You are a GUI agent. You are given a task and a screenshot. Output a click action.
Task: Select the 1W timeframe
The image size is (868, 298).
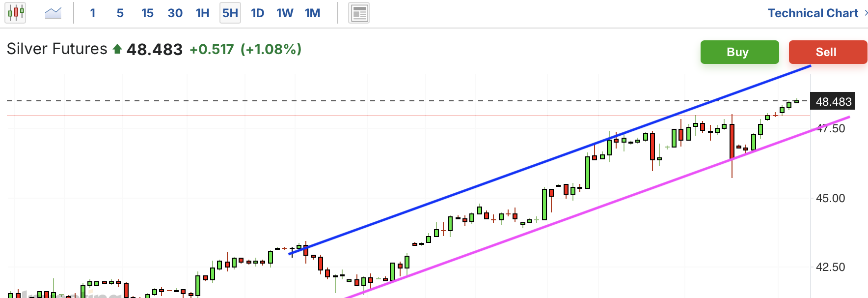pos(285,13)
